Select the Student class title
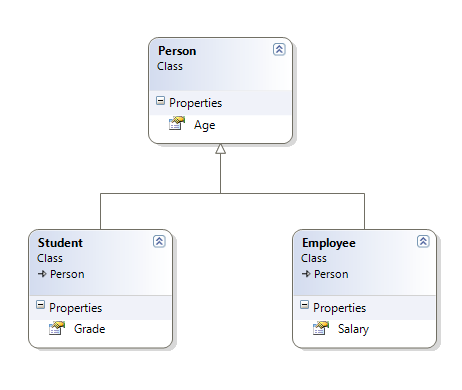 click(x=60, y=243)
